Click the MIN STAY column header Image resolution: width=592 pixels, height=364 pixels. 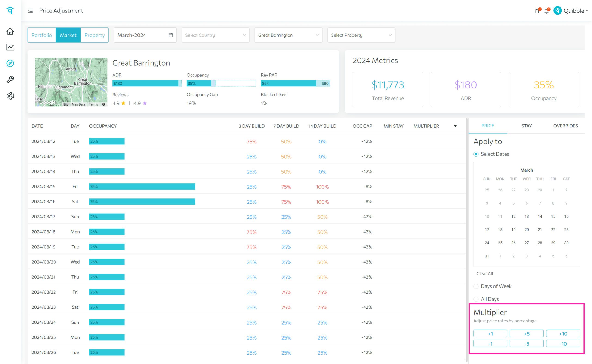[393, 126]
